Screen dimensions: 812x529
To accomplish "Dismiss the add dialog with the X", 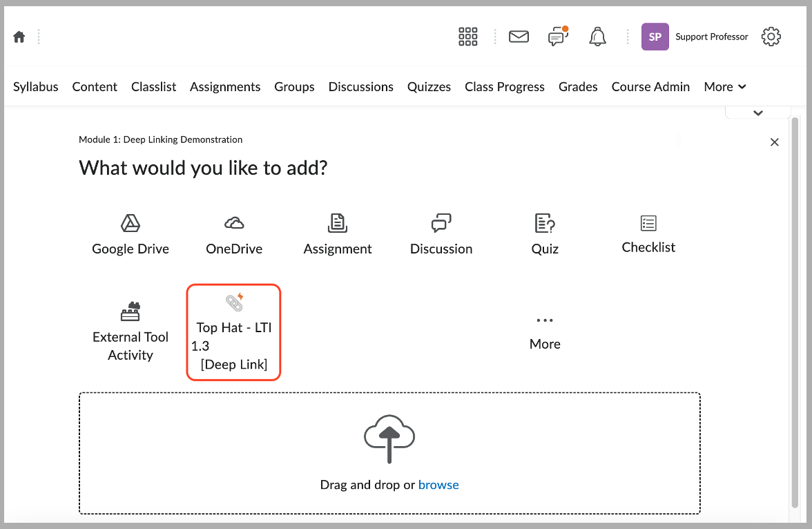I will point(774,142).
